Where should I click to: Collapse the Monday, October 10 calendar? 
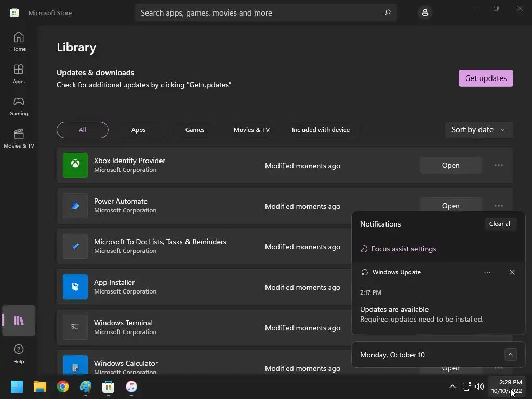tap(510, 354)
